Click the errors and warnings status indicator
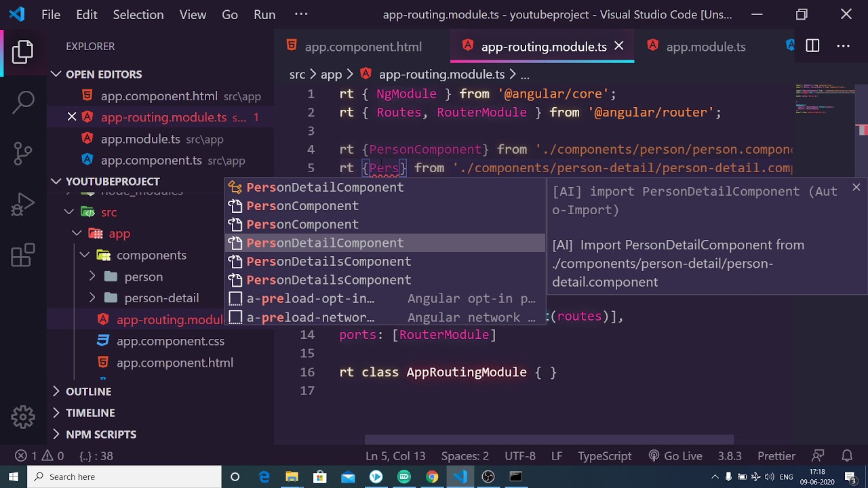 [39, 456]
